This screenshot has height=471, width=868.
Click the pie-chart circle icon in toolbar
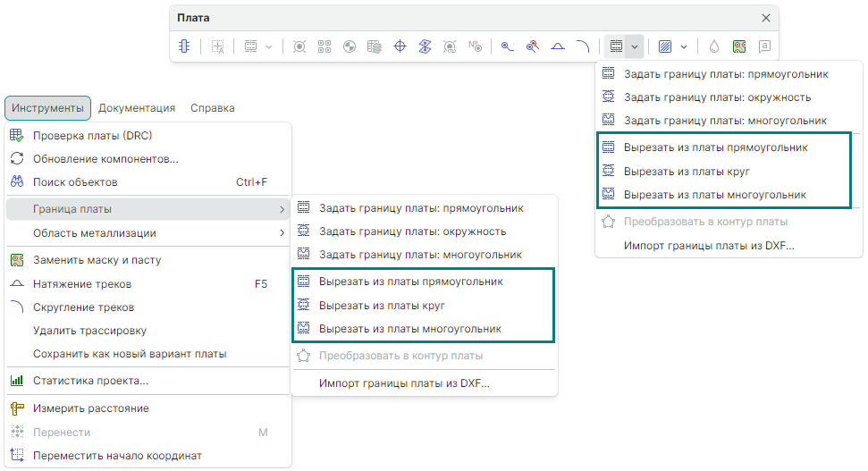[350, 46]
